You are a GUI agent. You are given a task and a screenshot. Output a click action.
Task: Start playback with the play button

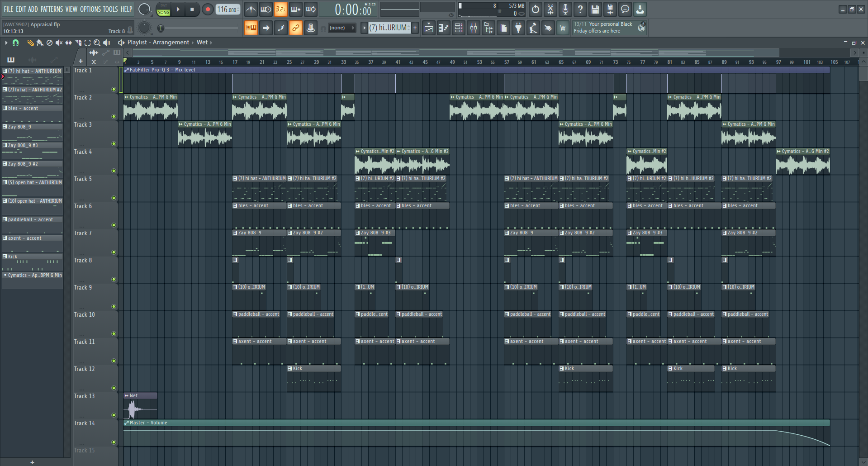pyautogui.click(x=178, y=9)
